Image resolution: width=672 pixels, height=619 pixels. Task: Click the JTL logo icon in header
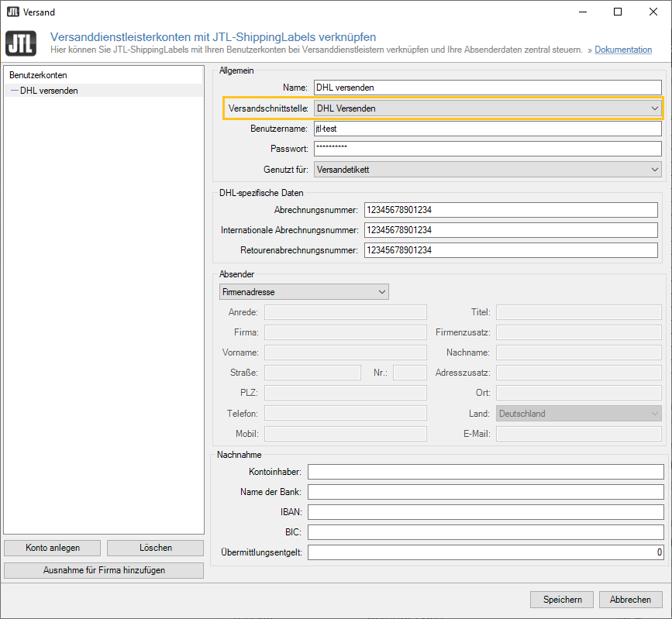tap(21, 43)
